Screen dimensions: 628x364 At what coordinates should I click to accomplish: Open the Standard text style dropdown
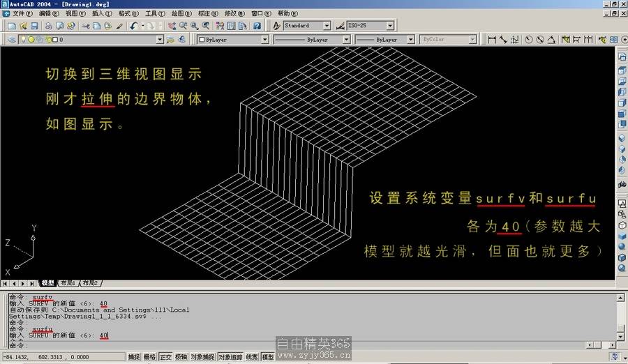tap(327, 26)
